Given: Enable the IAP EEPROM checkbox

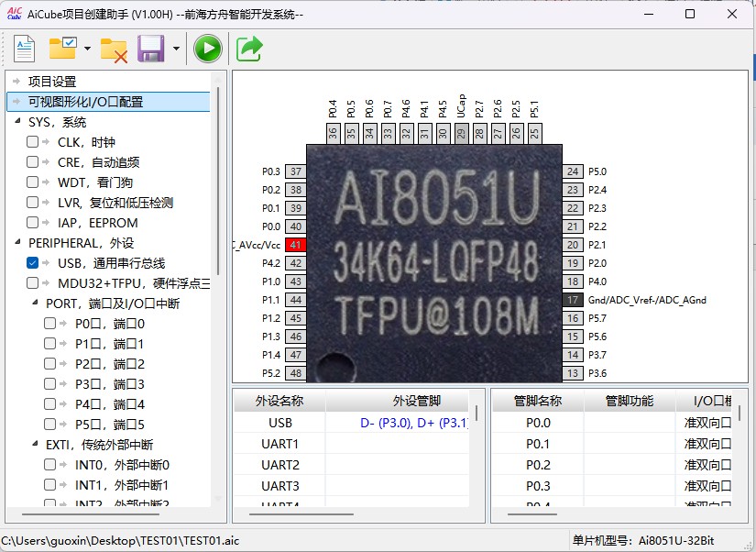Looking at the screenshot, I should 32,223.
